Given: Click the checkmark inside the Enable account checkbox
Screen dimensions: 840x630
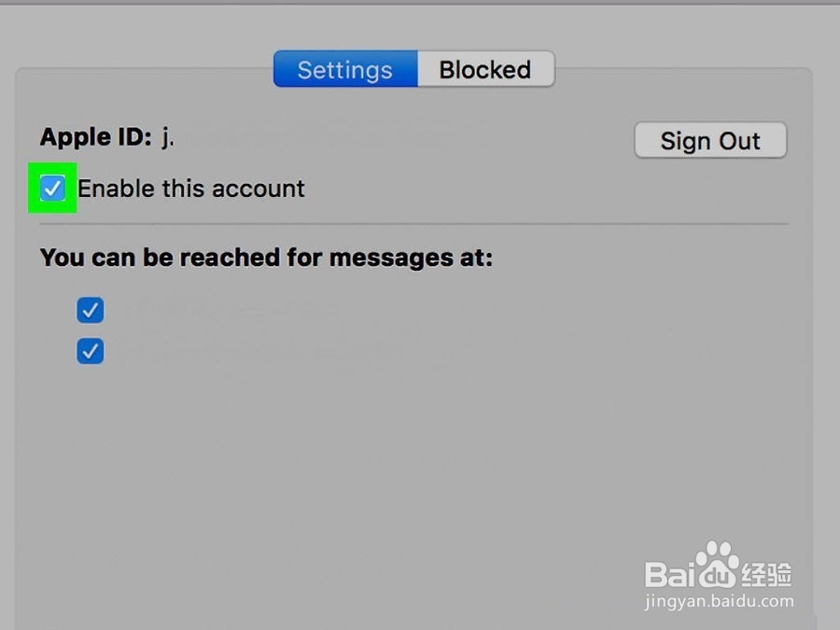Looking at the screenshot, I should pyautogui.click(x=52, y=188).
